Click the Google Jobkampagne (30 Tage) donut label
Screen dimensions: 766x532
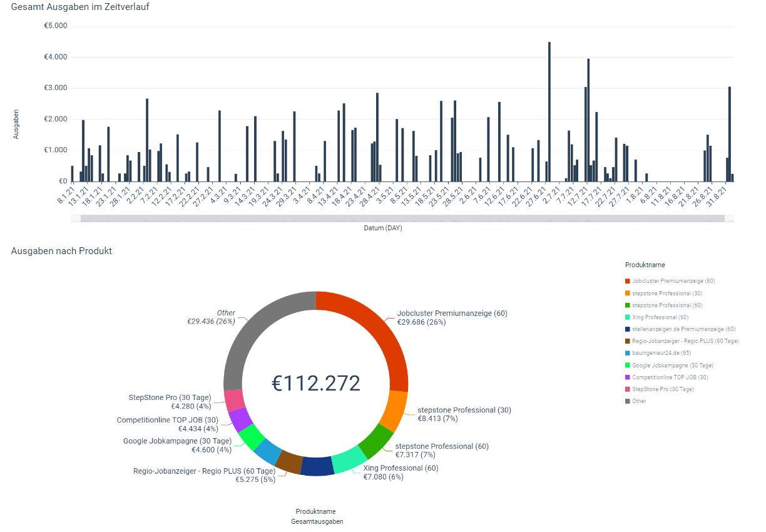tap(177, 445)
